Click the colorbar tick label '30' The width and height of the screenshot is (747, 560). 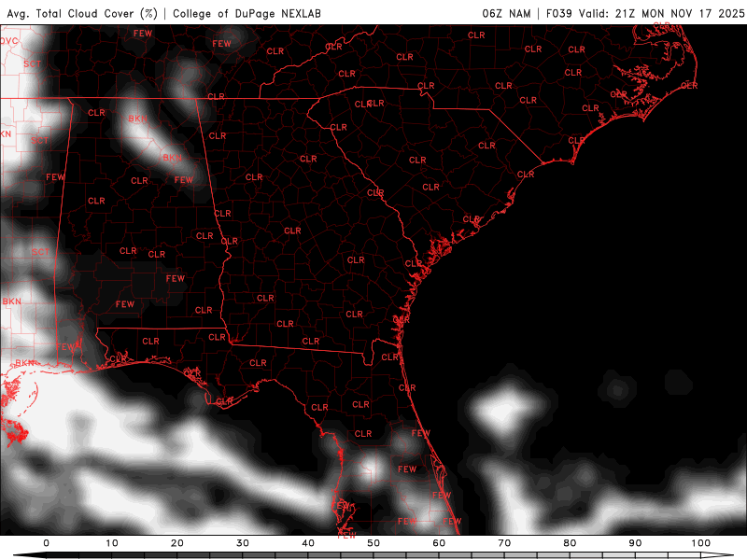tap(243, 543)
